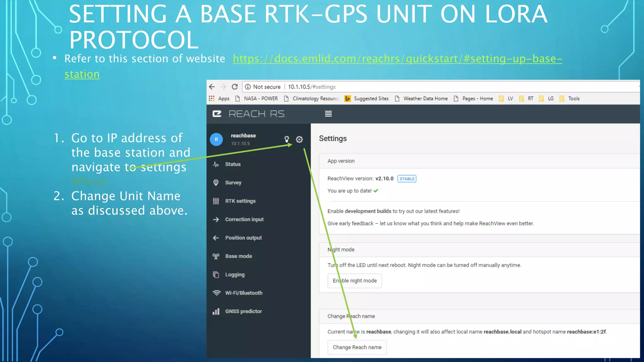Open the hamburger menu in Reach RS header
Viewport: 644px width, 362px height.
[328, 114]
